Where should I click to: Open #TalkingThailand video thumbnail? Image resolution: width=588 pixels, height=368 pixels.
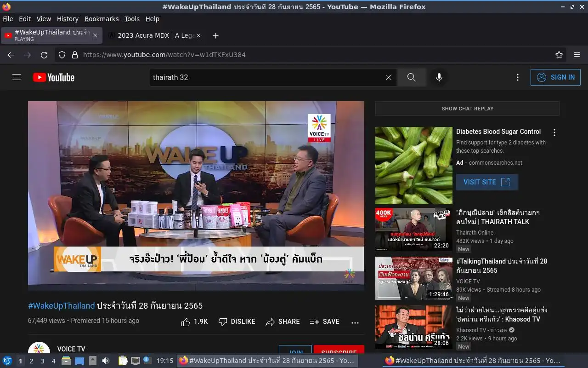[414, 278]
